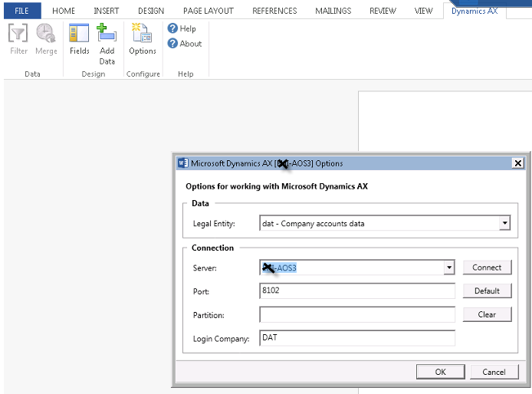532x394 pixels.
Task: Expand the Legal Entity dropdown
Action: 504,223
